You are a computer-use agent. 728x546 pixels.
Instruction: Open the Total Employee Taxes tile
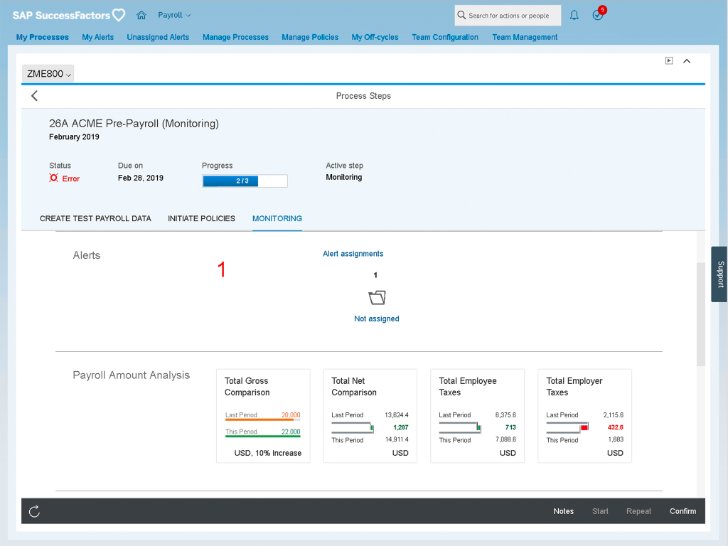click(x=477, y=416)
